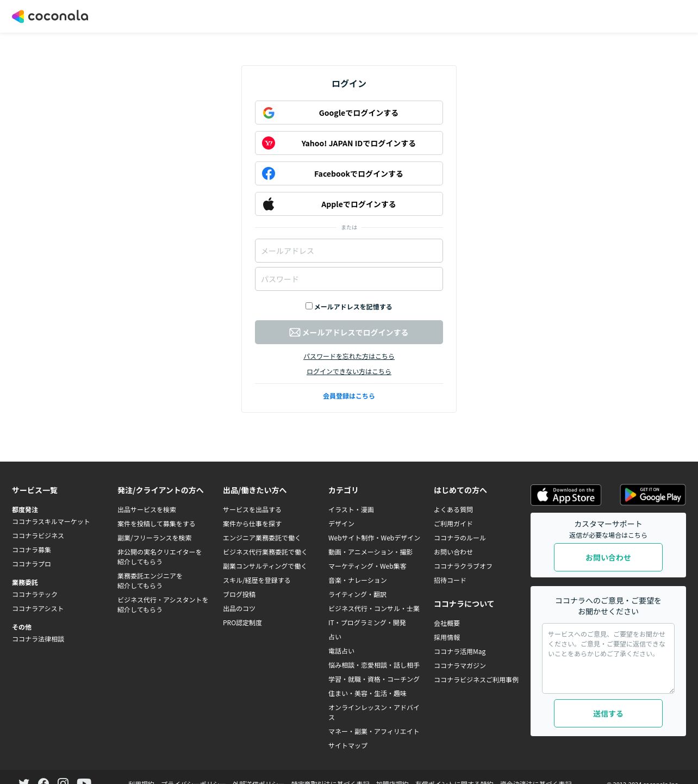Open 会社概要 link
The image size is (698, 784).
(447, 624)
